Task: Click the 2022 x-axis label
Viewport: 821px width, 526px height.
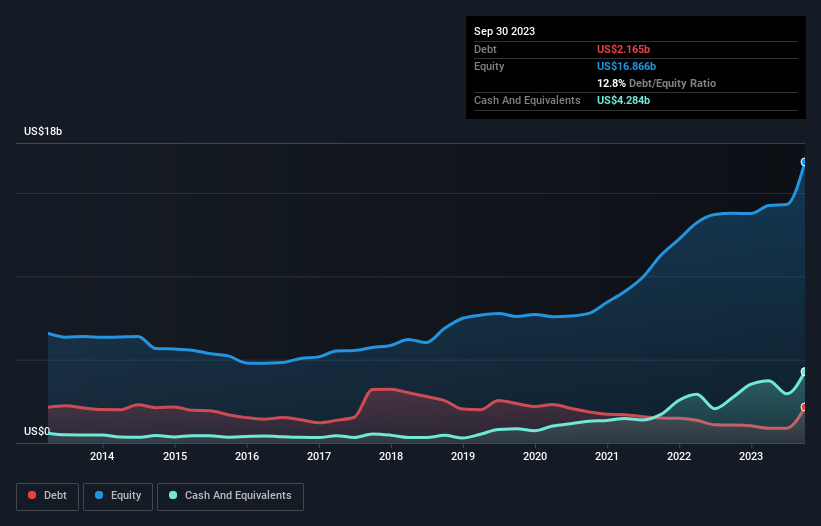Action: point(679,456)
